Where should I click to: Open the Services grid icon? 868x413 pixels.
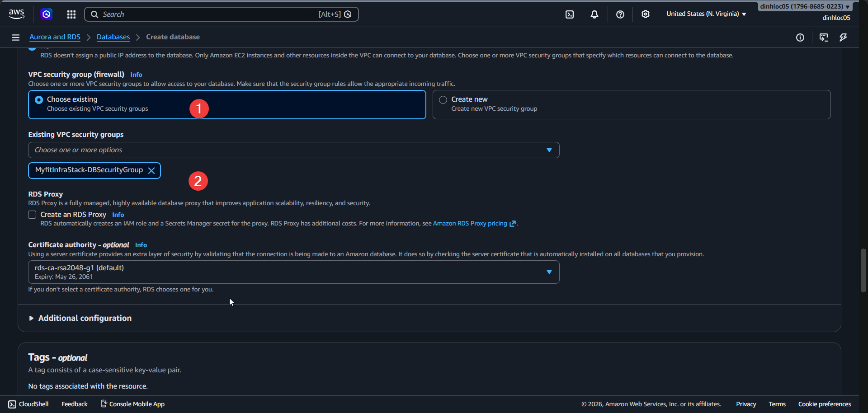[x=71, y=14]
